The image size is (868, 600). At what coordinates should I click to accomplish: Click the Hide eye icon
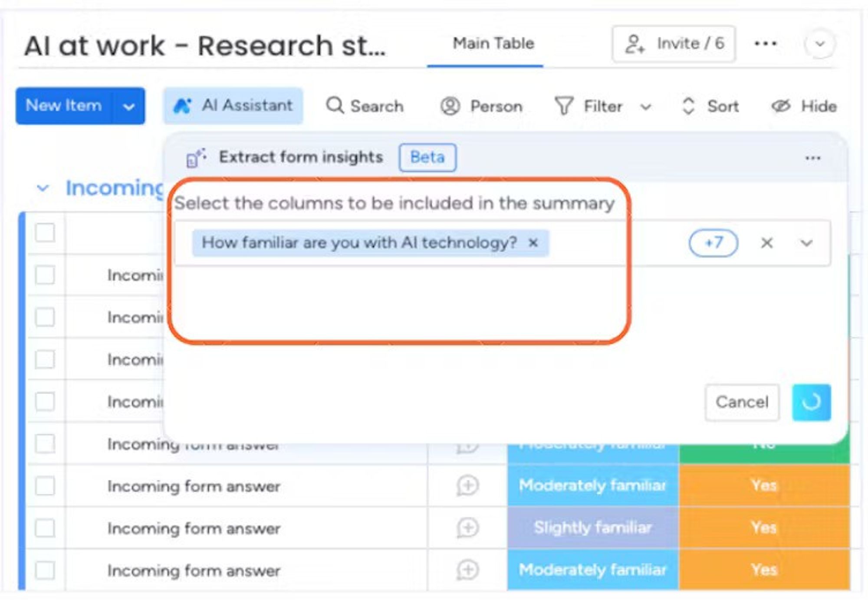(780, 106)
